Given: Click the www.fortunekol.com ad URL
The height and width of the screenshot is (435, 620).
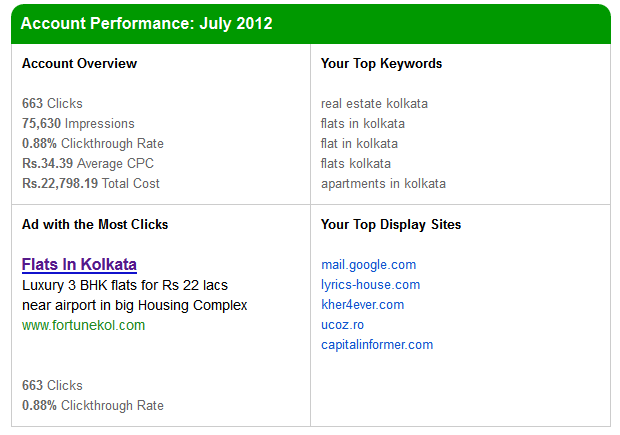Looking at the screenshot, I should [83, 325].
